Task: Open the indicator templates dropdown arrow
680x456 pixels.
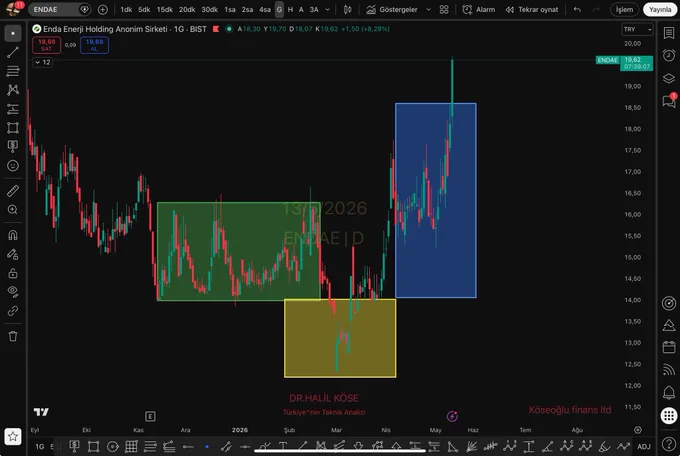Action: pos(428,10)
